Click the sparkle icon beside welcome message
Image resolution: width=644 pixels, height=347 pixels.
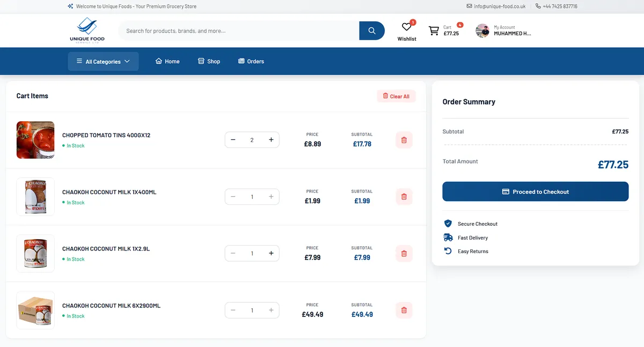pyautogui.click(x=70, y=6)
